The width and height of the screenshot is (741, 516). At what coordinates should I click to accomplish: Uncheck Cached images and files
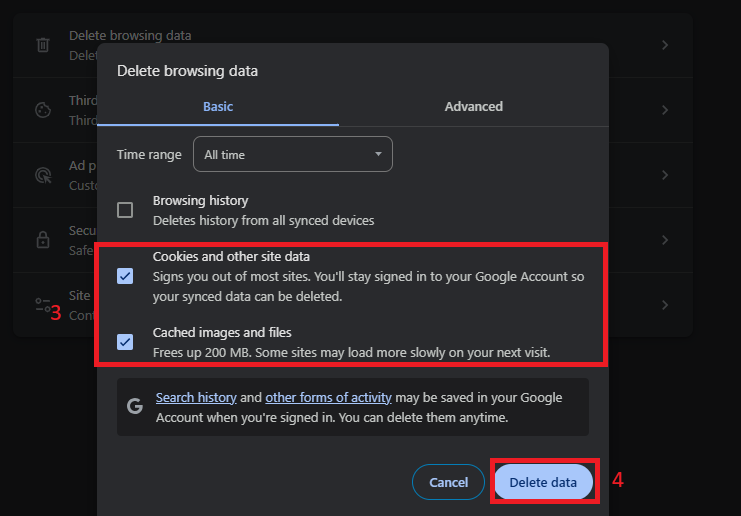click(x=125, y=342)
